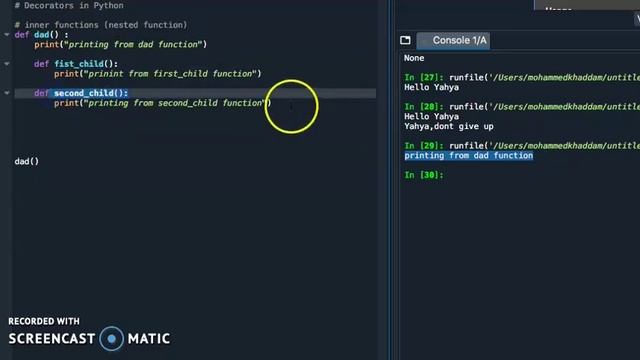Click the '# inner functions (nested function)' comment
640x360 pixels.
pyautogui.click(x=101, y=25)
